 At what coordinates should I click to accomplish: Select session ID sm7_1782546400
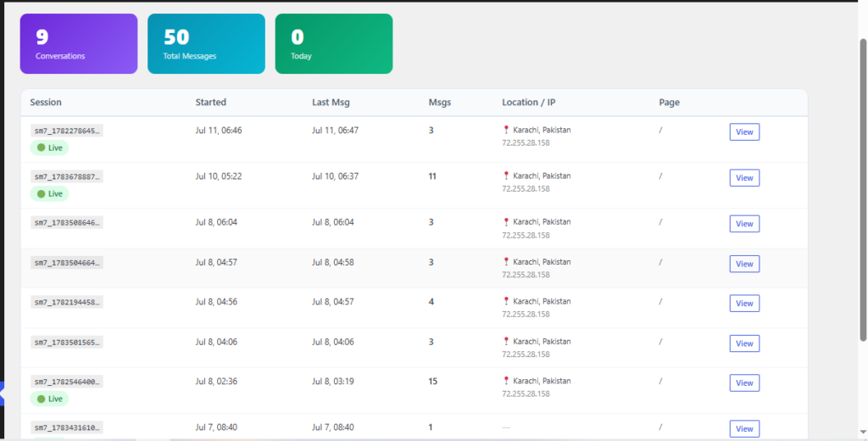[67, 382]
